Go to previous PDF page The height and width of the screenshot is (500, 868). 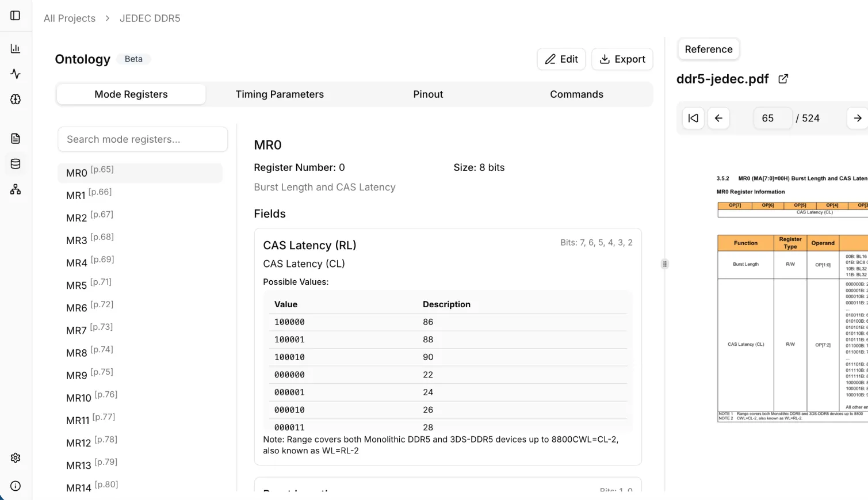click(x=718, y=118)
